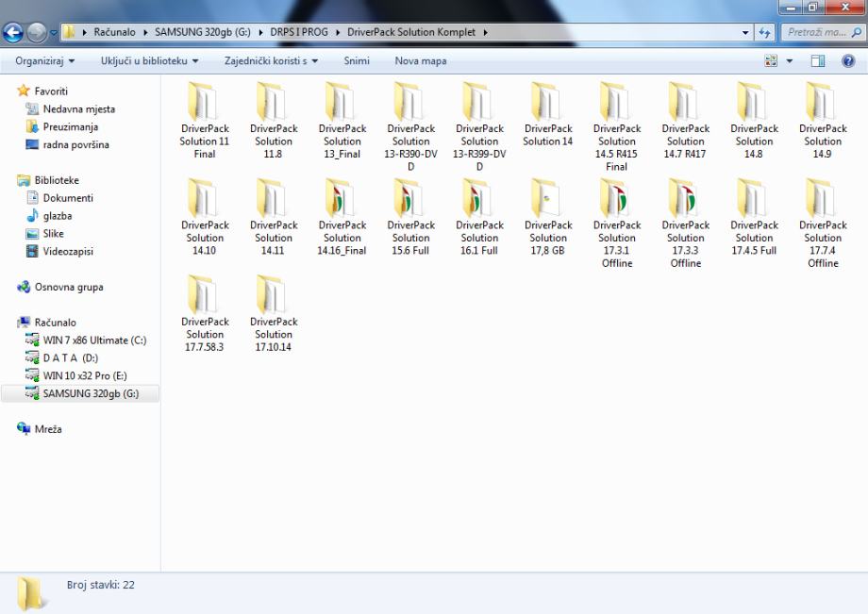Image resolution: width=868 pixels, height=614 pixels.
Task: Go to DRPS I PROG breadcrumb segment
Action: point(299,32)
